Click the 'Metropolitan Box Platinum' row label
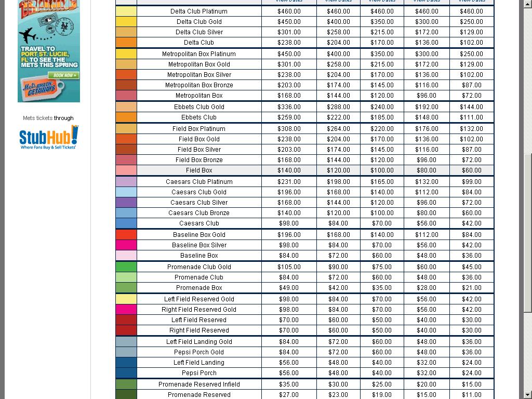532x399 pixels. 199,54
